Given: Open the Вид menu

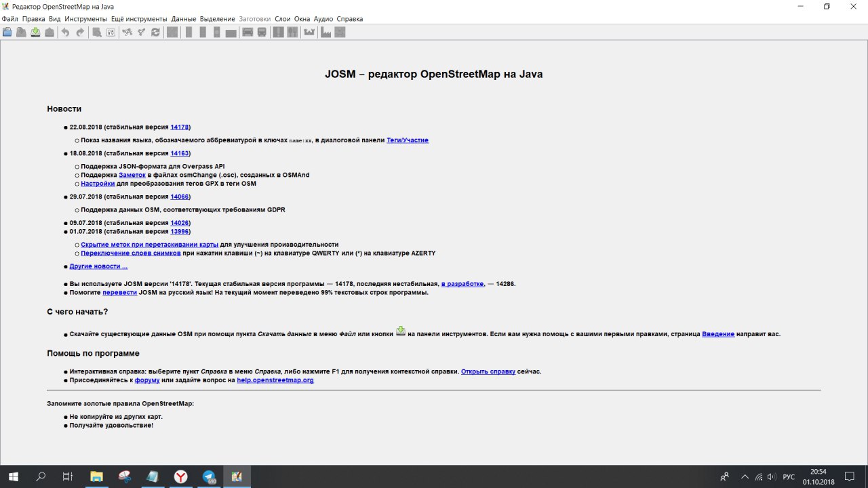Looking at the screenshot, I should (55, 19).
